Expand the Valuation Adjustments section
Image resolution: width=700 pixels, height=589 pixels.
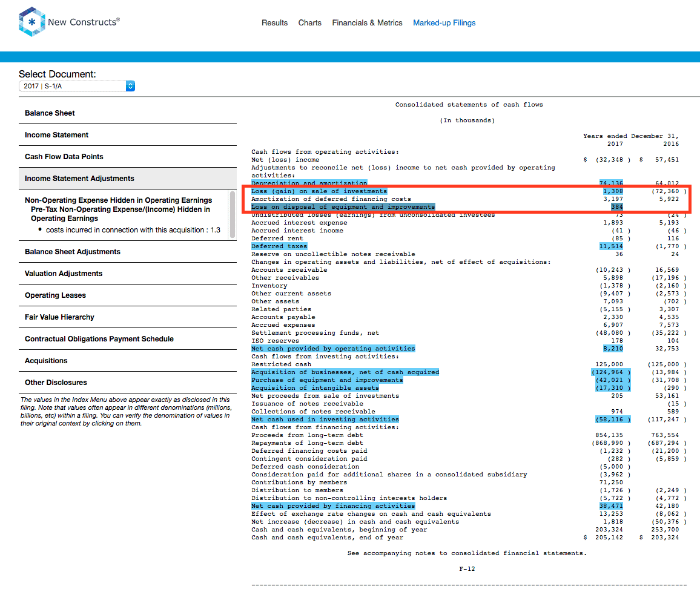click(x=128, y=274)
